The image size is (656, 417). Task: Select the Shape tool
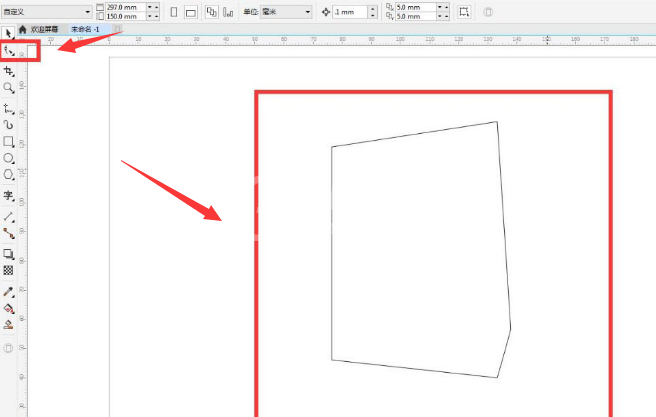point(9,51)
